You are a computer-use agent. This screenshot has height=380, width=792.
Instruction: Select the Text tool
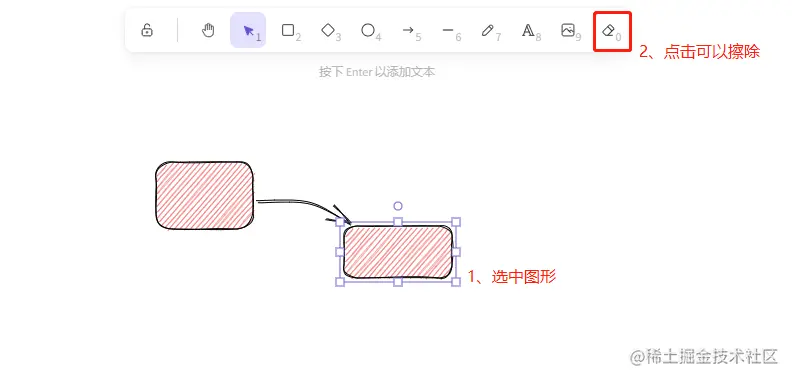[x=528, y=30]
